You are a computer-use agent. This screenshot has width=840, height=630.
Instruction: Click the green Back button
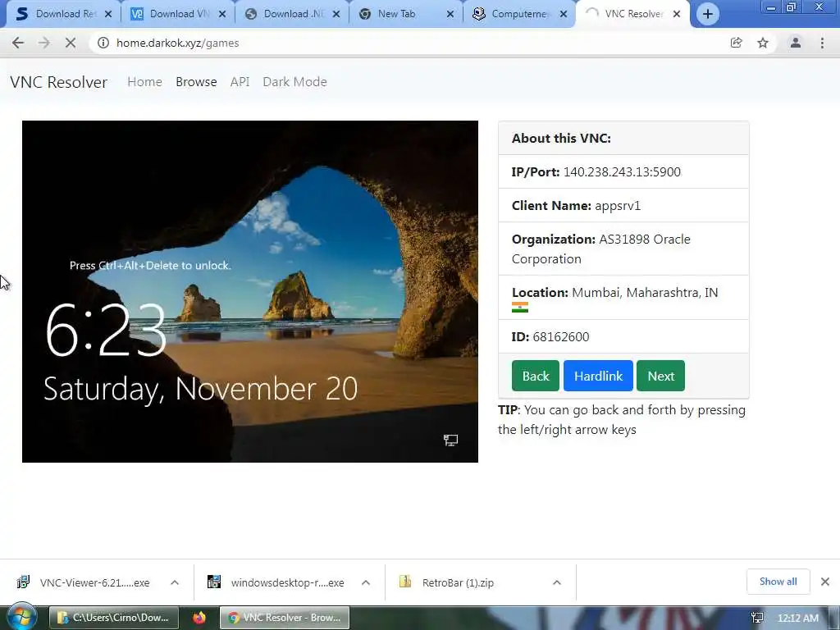(x=536, y=376)
